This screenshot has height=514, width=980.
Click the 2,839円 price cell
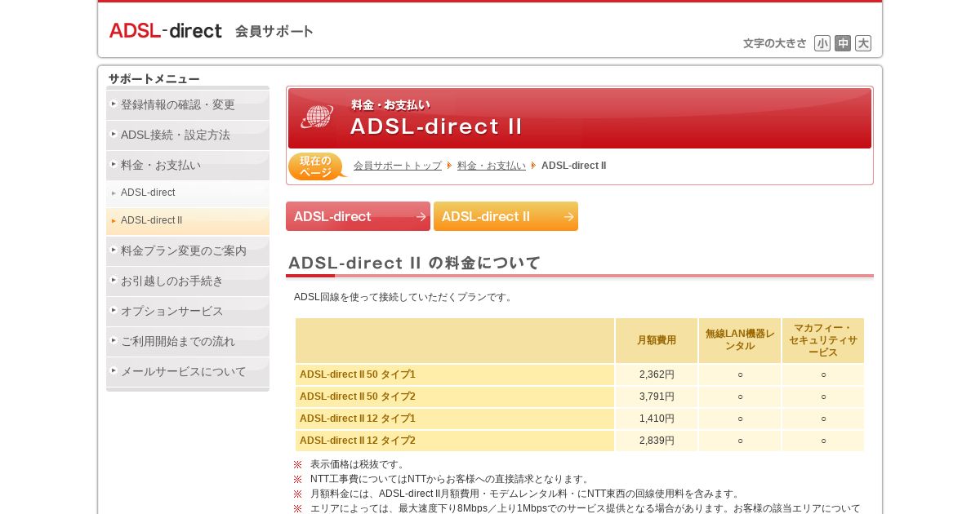click(x=657, y=441)
